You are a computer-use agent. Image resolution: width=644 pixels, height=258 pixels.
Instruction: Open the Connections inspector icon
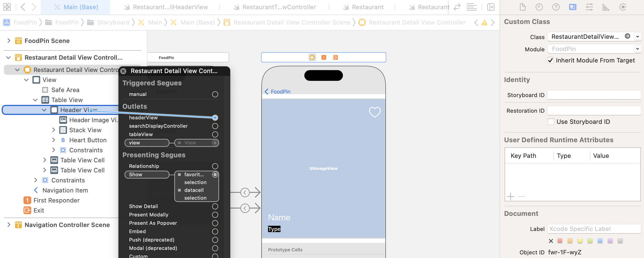pos(623,7)
